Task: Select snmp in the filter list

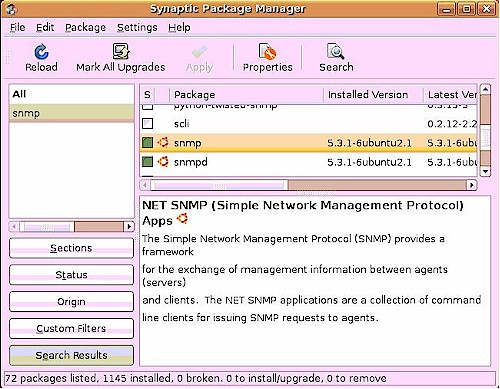Action: coord(71,113)
